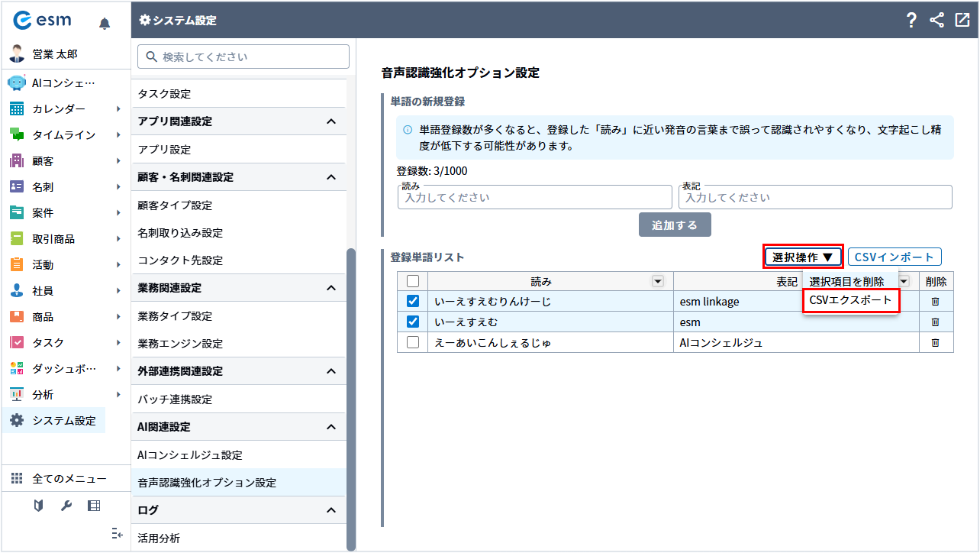Image resolution: width=980 pixels, height=553 pixels.
Task: Open the 読み column filter dropdown
Action: point(657,281)
